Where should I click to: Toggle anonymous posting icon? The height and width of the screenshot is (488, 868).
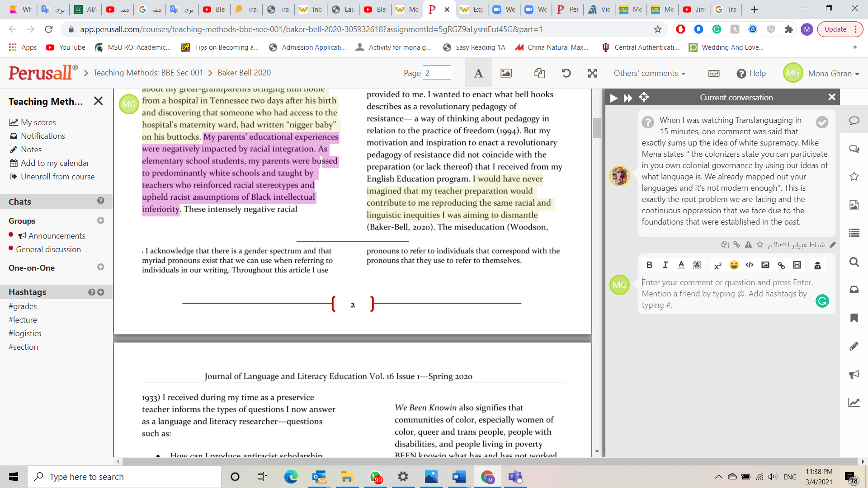(x=817, y=265)
